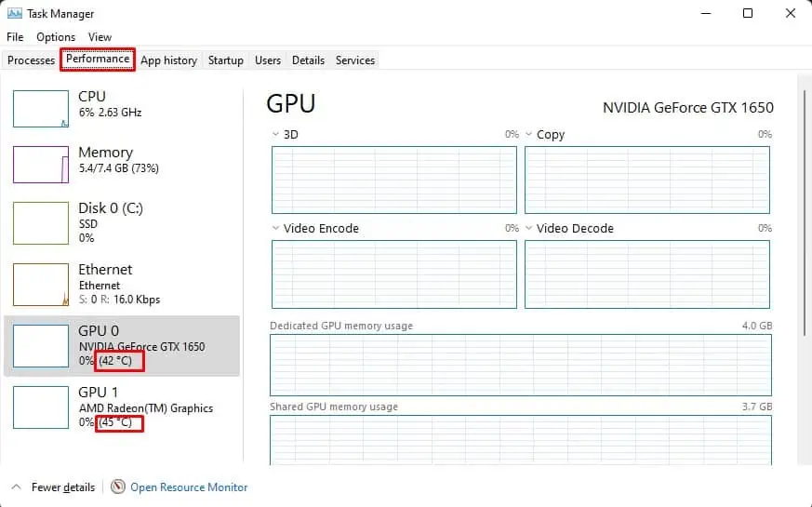Viewport: 812px width, 507px height.
Task: Select the Ethernet graph thumbnail
Action: click(41, 285)
